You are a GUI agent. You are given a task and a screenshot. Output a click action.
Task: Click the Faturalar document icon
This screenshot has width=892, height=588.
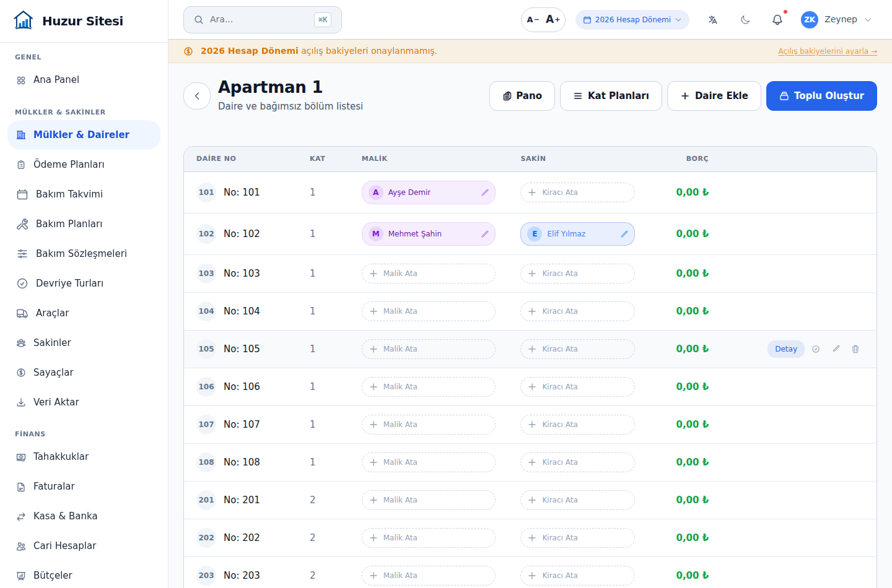pos(21,486)
